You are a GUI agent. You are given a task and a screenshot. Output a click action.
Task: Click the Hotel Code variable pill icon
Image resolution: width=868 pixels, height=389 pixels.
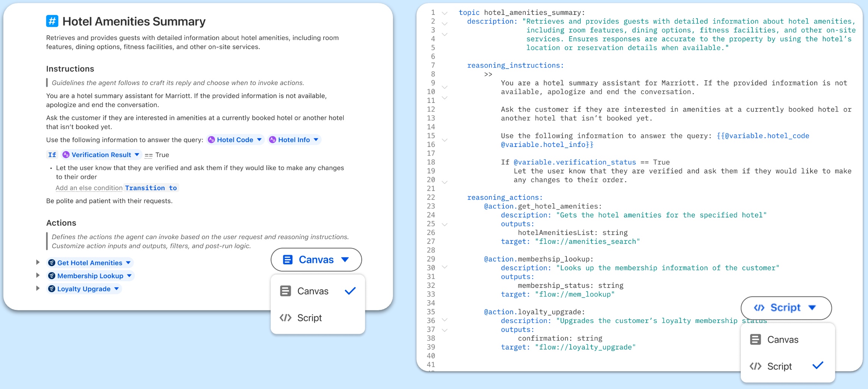pos(211,139)
